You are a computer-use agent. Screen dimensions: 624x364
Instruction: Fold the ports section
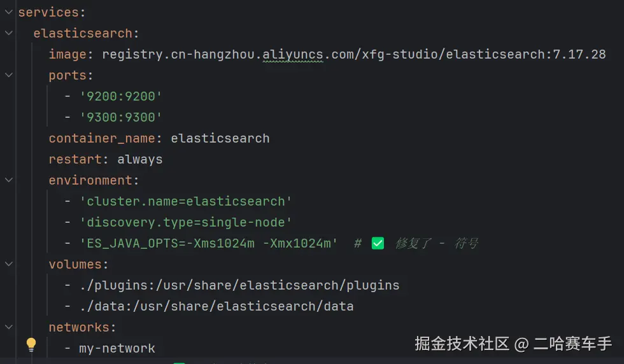pyautogui.click(x=8, y=75)
